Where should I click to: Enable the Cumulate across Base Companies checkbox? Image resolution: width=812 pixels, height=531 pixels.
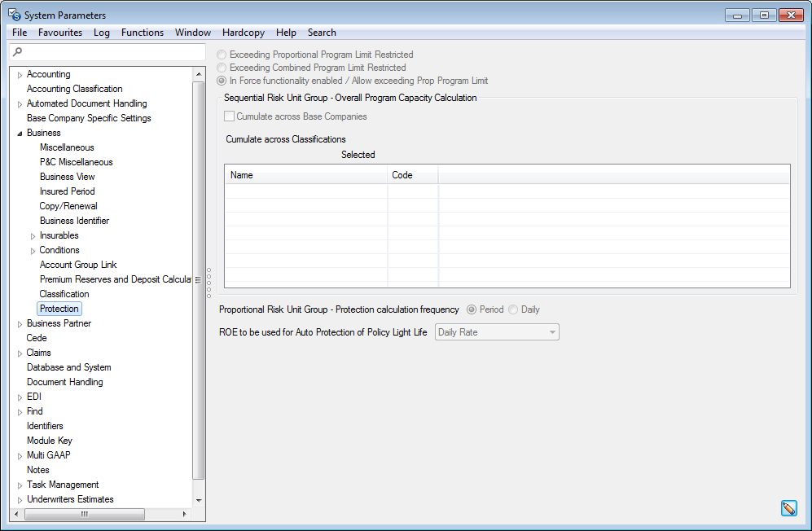tap(229, 116)
